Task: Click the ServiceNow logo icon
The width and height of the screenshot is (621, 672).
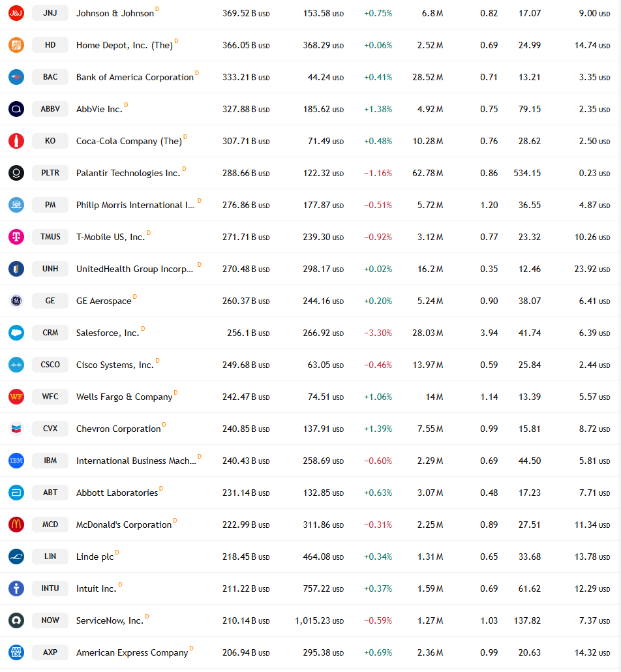Action: (16, 620)
